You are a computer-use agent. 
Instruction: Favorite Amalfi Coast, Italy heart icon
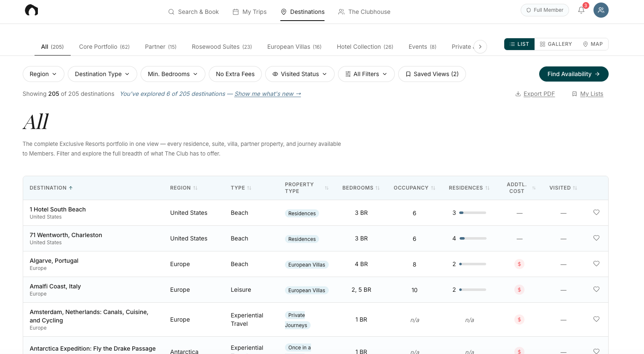[596, 289]
